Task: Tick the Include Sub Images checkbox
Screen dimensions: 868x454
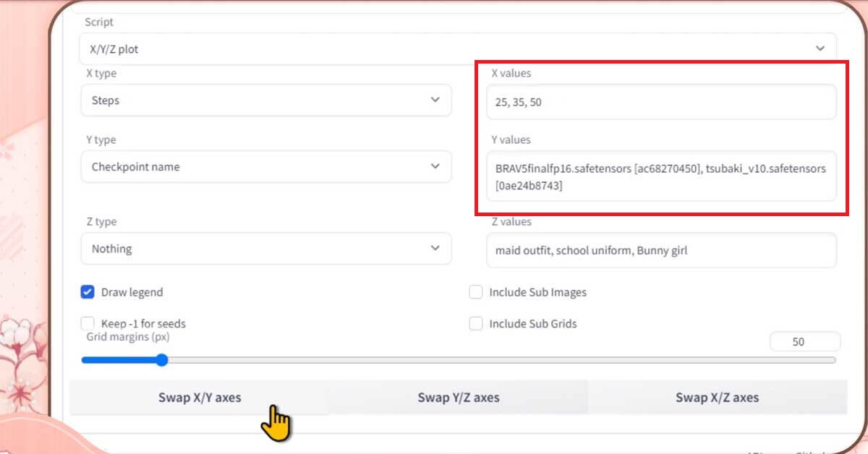Action: pos(475,292)
